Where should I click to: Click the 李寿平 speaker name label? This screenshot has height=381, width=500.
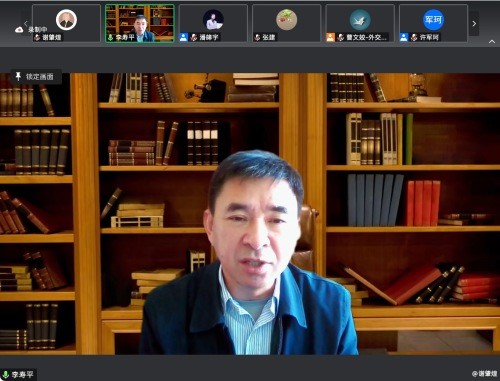[x=22, y=374]
